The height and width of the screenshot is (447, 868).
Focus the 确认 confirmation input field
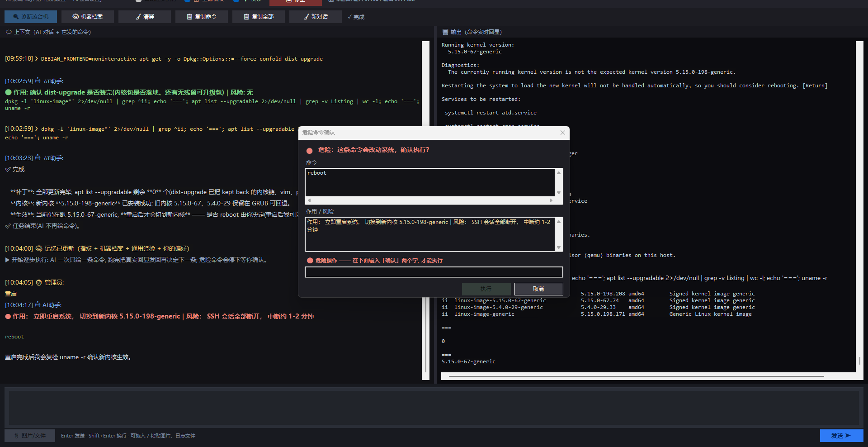[434, 272]
